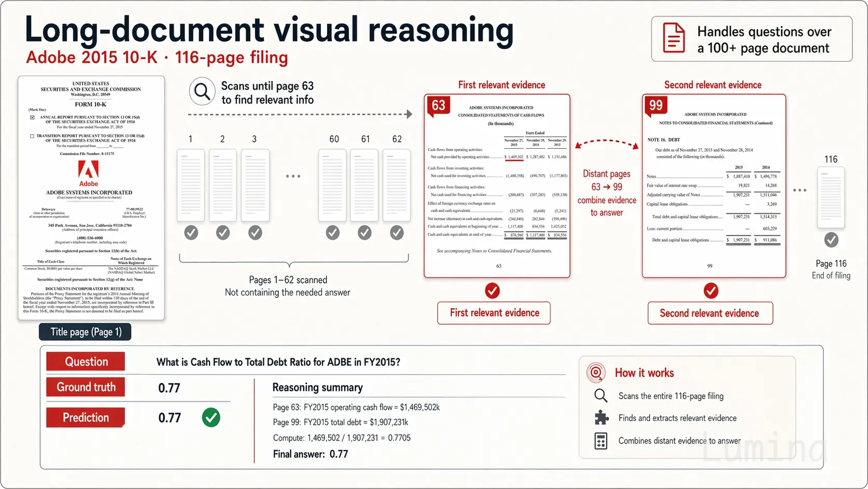Expand the ellipsis before page 116
This screenshot has width=868, height=489.
pos(799,191)
